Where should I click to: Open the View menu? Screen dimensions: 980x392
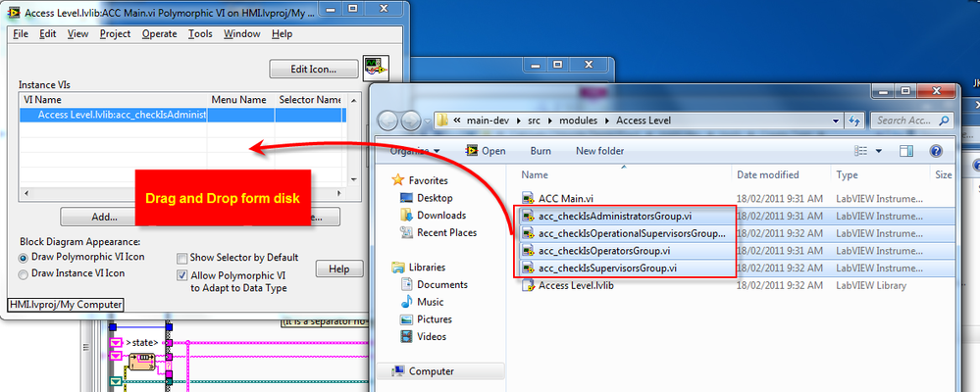tap(77, 33)
